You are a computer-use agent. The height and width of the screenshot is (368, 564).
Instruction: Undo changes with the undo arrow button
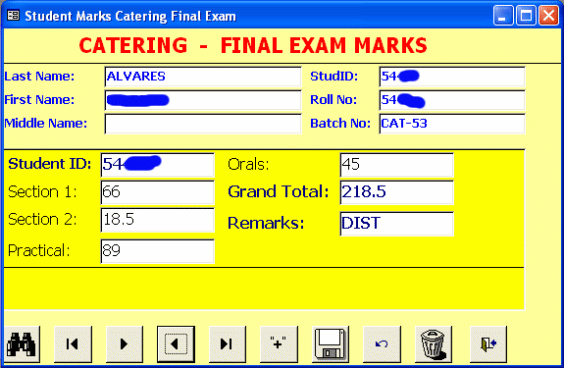(x=382, y=344)
